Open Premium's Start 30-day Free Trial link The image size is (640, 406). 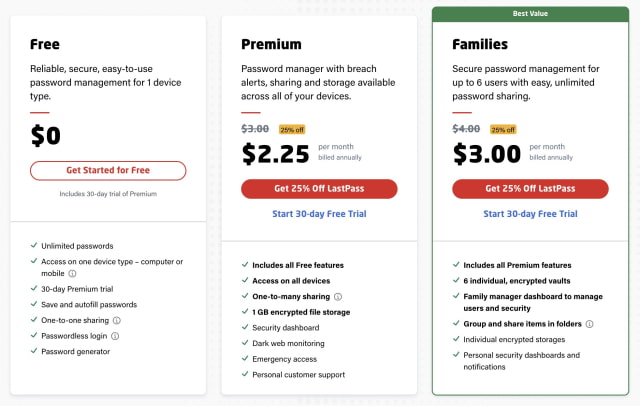click(319, 213)
